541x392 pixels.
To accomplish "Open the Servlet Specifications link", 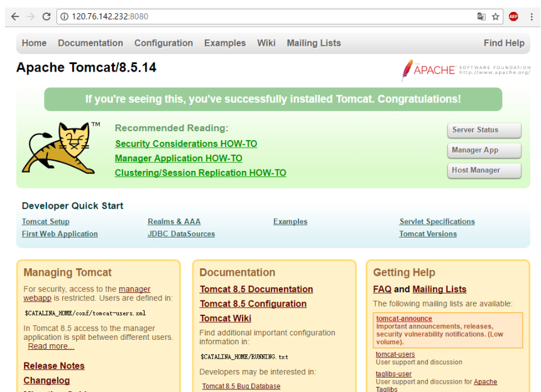I will [437, 222].
